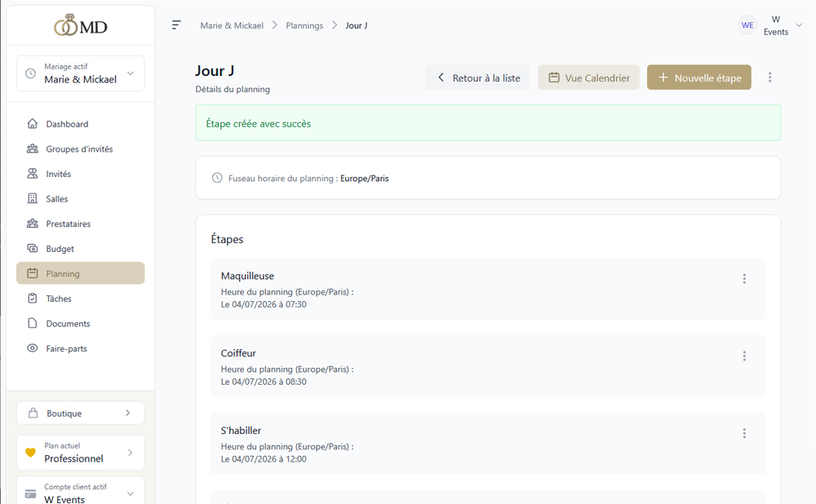Click the Groupes d'invités people icon
The width and height of the screenshot is (816, 504).
tap(33, 148)
